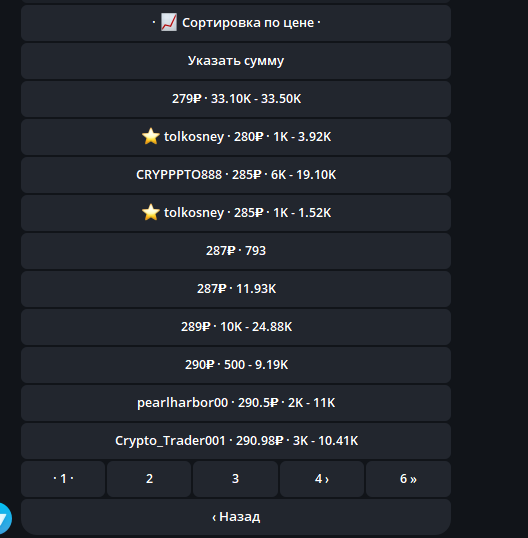This screenshot has width=528, height=538.
Task: Go to page 3
Action: click(x=235, y=479)
